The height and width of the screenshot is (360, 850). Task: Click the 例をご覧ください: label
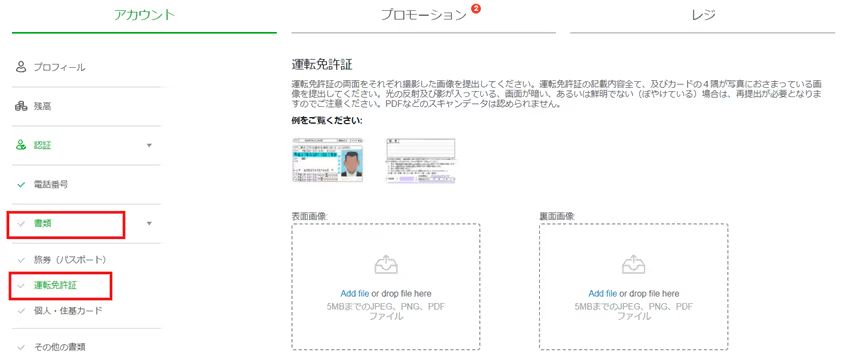327,120
